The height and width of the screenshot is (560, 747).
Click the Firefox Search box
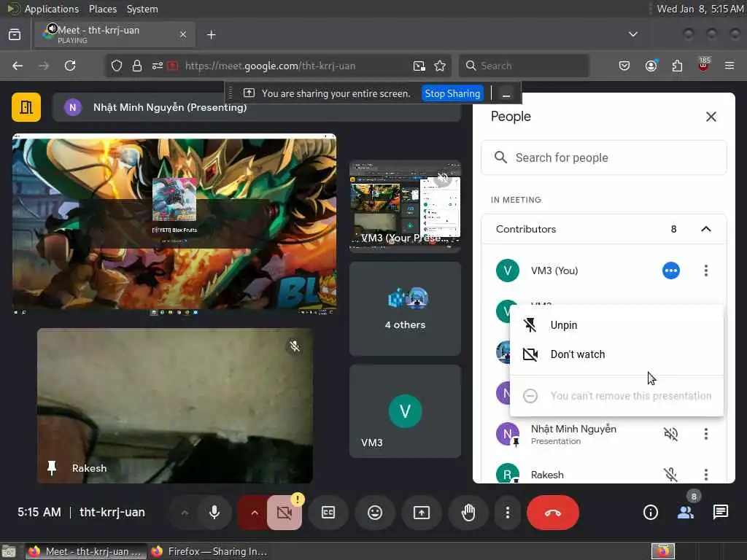(x=524, y=66)
